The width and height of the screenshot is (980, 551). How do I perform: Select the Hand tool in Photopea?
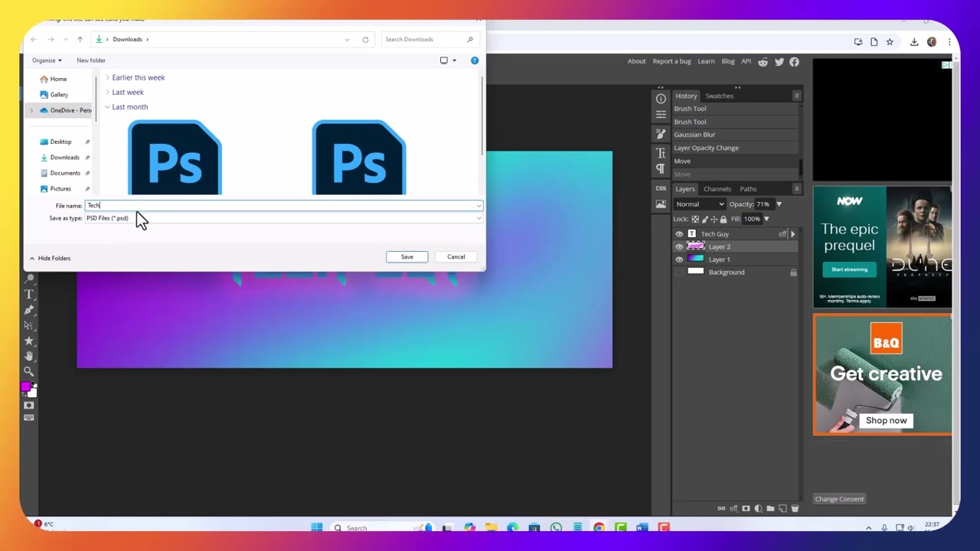[29, 356]
